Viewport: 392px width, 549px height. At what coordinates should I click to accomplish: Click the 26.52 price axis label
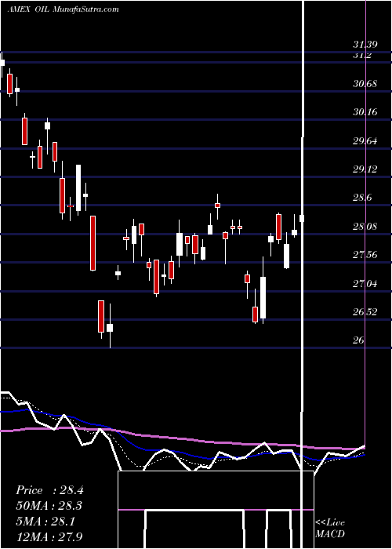[365, 312]
